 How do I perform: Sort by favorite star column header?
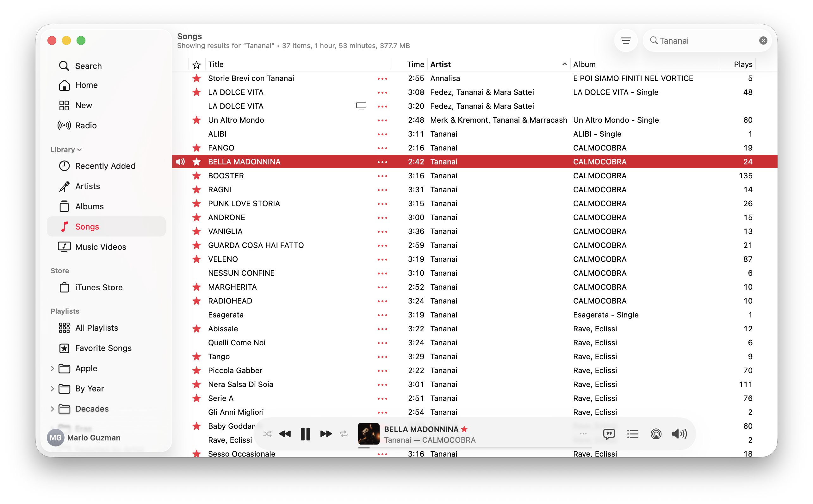pyautogui.click(x=196, y=64)
